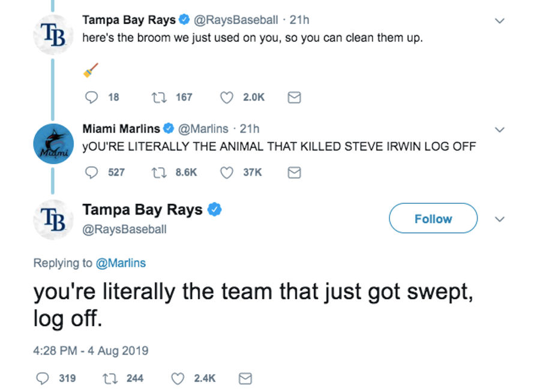The width and height of the screenshot is (540, 392).
Task: Open the options chevron on the broom tweet
Action: coord(499,20)
